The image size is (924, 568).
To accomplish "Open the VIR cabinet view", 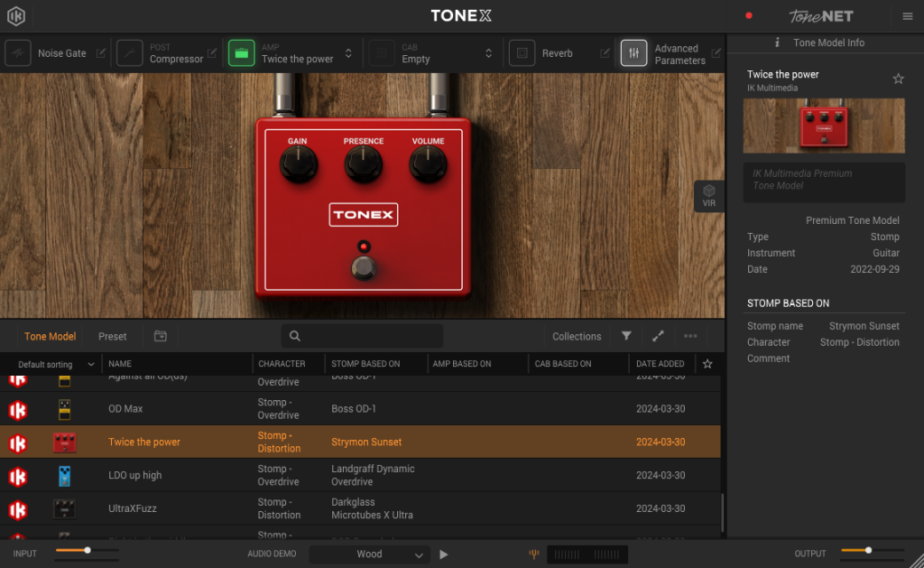I will click(x=709, y=196).
